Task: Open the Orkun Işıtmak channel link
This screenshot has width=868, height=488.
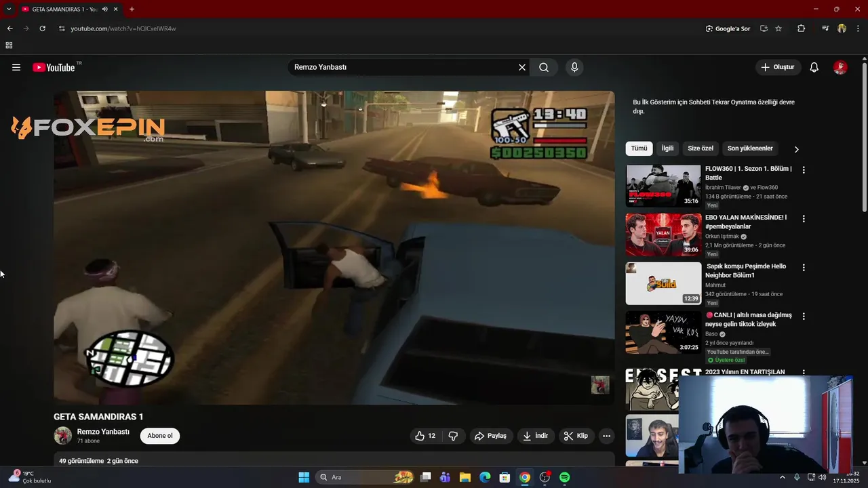Action: 722,237
